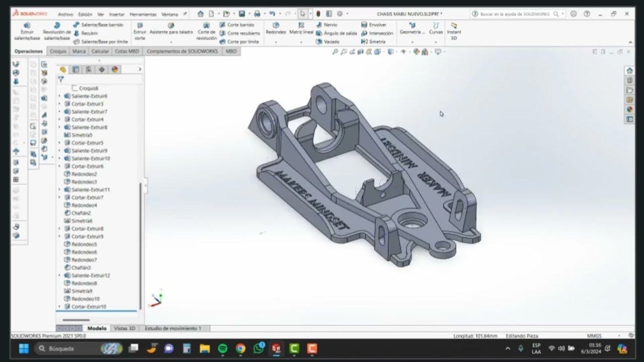Expand the Cortar-Extruir3 feature
This screenshot has height=362, width=644.
click(59, 104)
